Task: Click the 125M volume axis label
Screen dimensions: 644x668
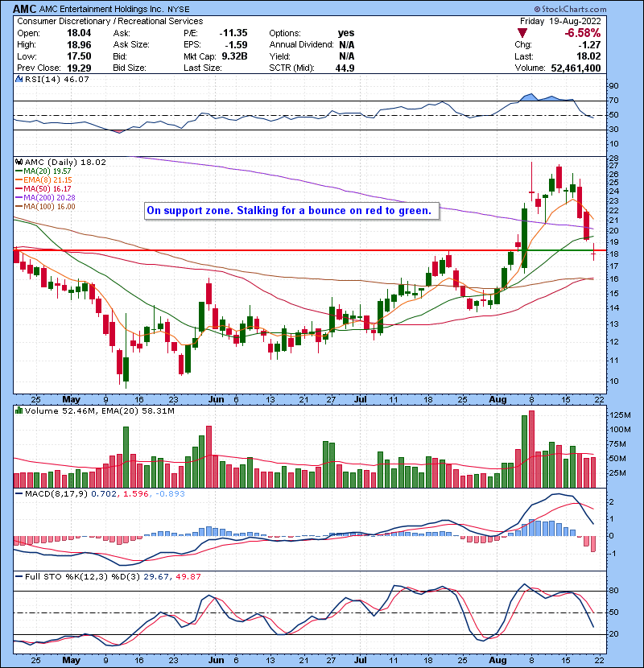Action: 620,415
